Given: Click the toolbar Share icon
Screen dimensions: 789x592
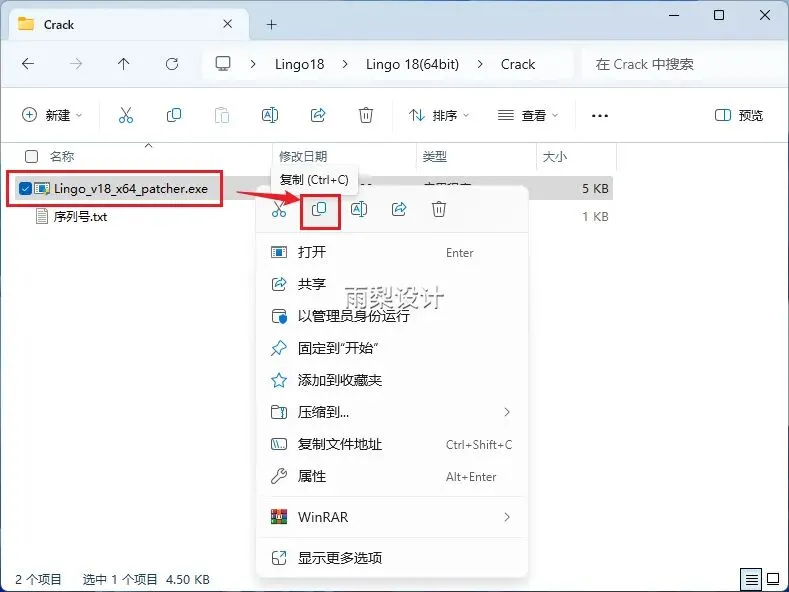Looking at the screenshot, I should 318,115.
